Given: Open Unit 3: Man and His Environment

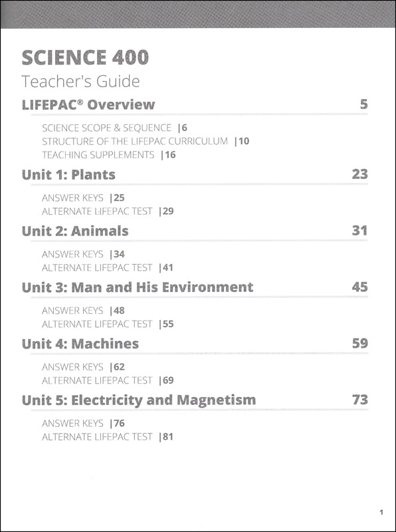Looking at the screenshot, I should pos(138,287).
